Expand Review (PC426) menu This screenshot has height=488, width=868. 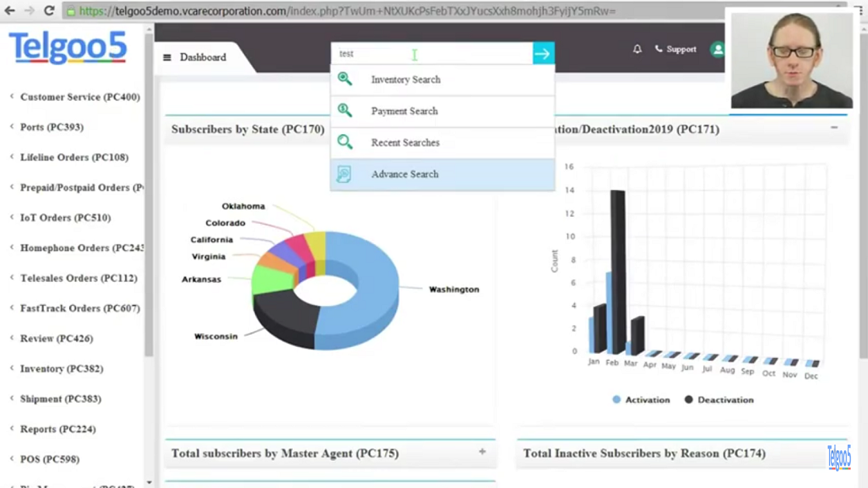click(57, 338)
